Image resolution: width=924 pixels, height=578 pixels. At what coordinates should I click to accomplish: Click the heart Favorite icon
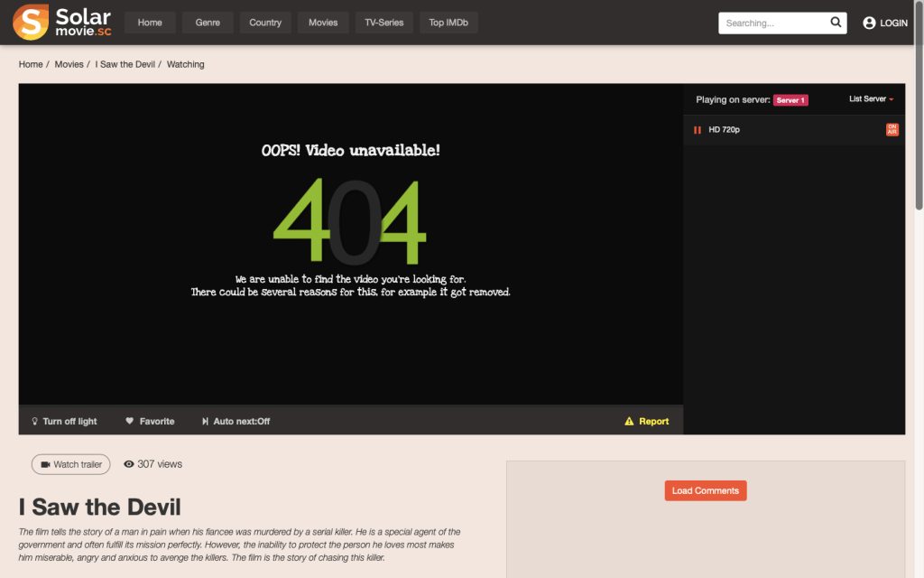[x=129, y=422]
